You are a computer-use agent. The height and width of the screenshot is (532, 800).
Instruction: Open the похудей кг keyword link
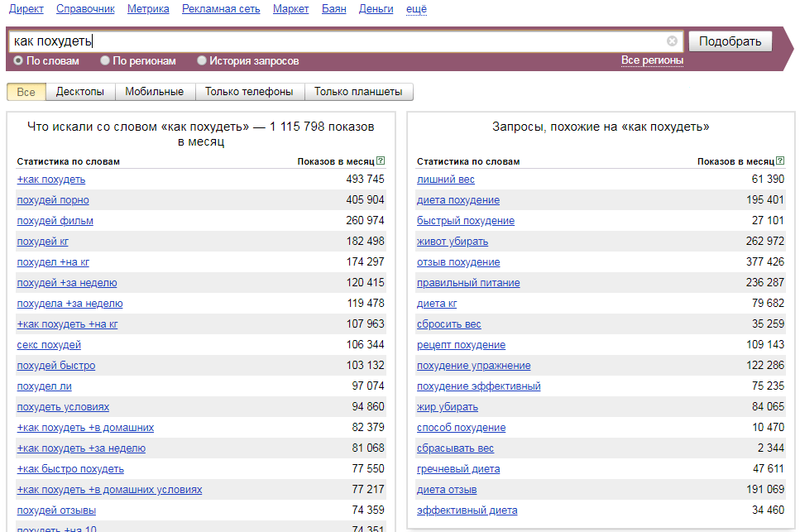coord(42,242)
